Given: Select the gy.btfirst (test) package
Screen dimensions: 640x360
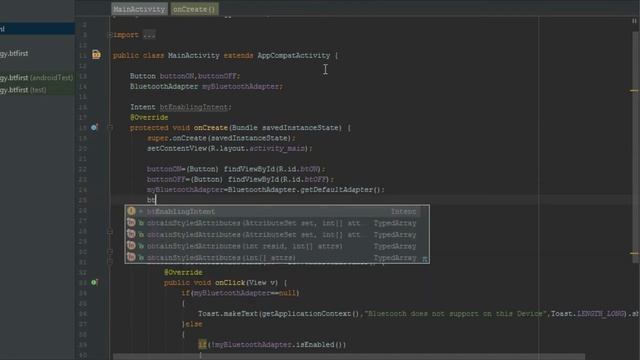Looking at the screenshot, I should (x=23, y=90).
